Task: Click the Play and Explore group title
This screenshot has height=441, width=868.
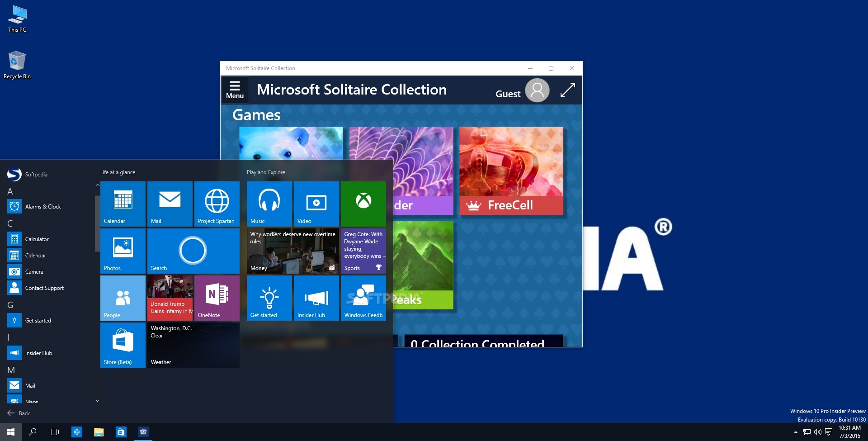Action: tap(266, 172)
